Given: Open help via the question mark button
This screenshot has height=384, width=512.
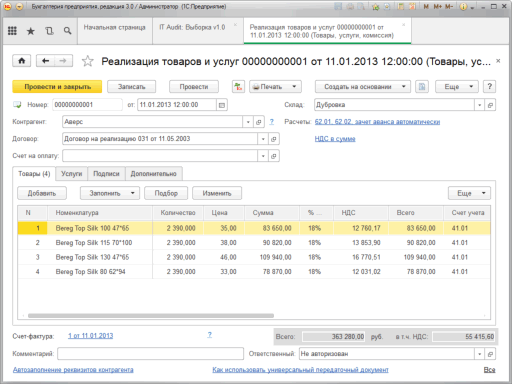Looking at the screenshot, I should [x=489, y=87].
